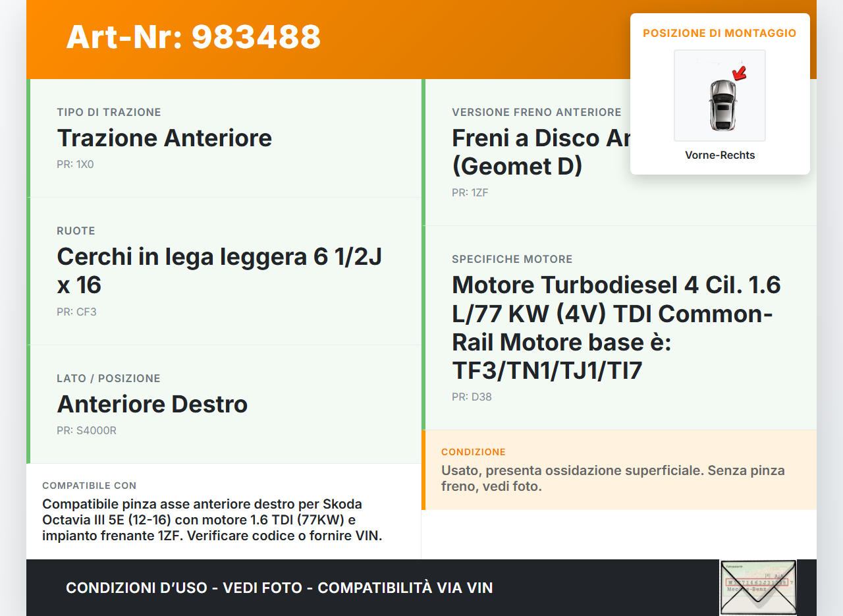Click the PR: D38 code
Viewport: 843px width, 616px height.
tap(472, 397)
